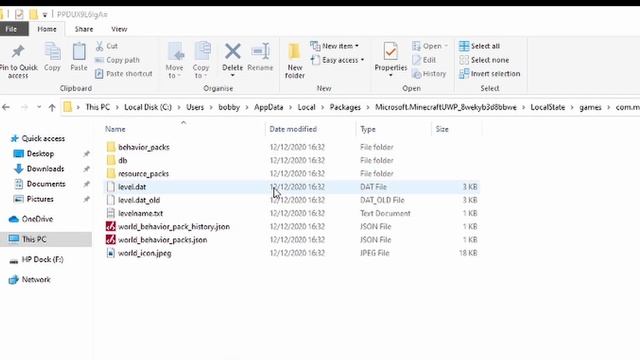The width and height of the screenshot is (640, 360).
Task: Sort by the Name column header
Action: click(x=115, y=129)
